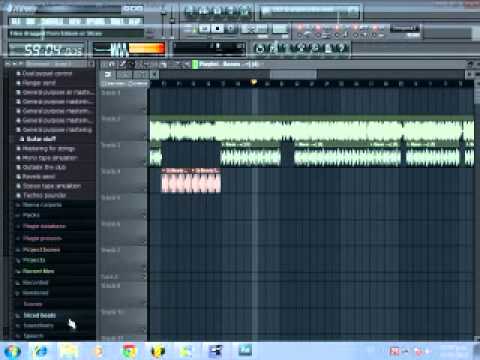The width and height of the screenshot is (480, 360).
Task: Select Mastering for strings preset
Action: click(49, 148)
